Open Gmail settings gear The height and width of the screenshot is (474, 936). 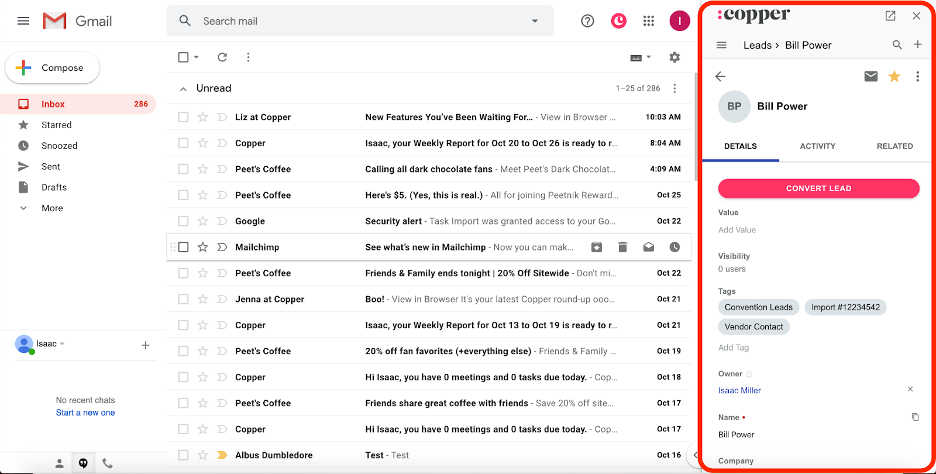[675, 57]
